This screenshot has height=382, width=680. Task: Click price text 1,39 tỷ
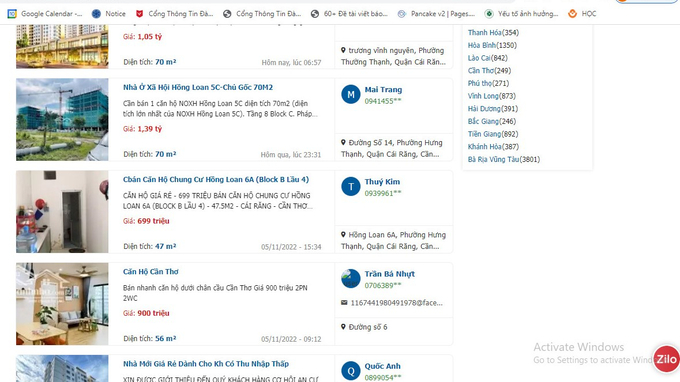150,129
